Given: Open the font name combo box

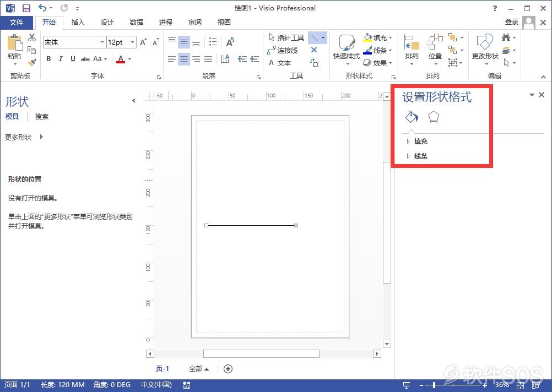Looking at the screenshot, I should pos(74,42).
